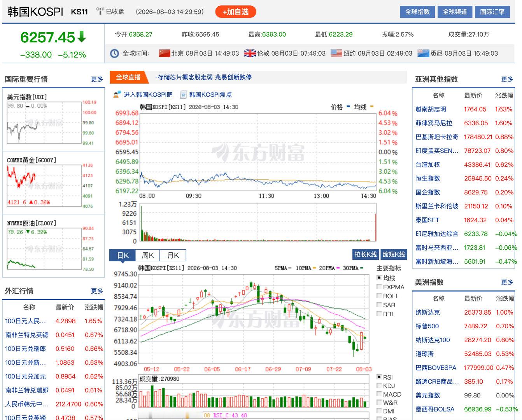Switch to the 月K tab

(173, 255)
